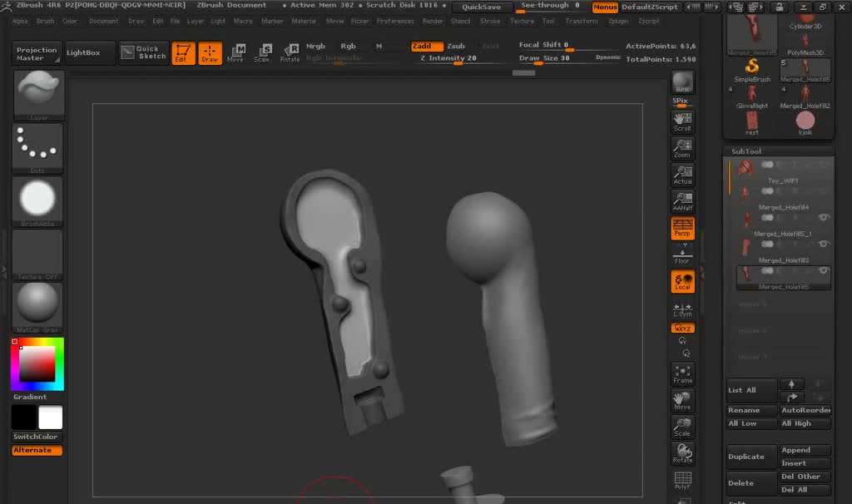Click the Scroll hand navigation icon
The width and height of the screenshot is (852, 504).
682,122
